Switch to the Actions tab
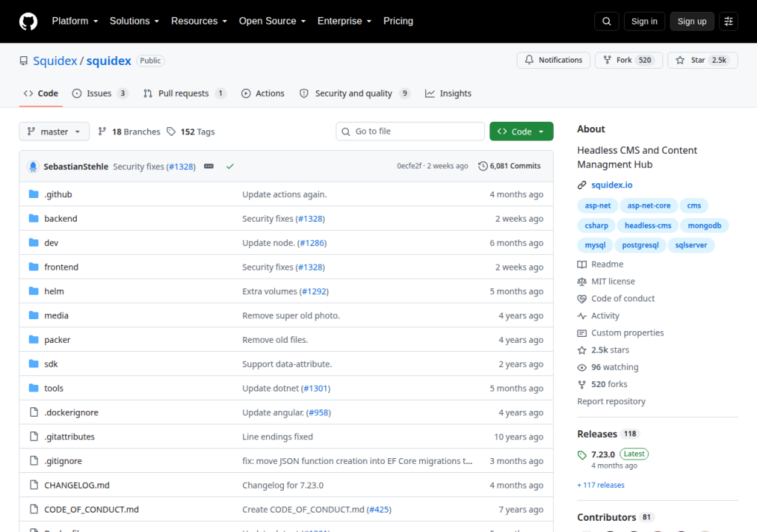Screen dimensions: 757x532 (262, 93)
